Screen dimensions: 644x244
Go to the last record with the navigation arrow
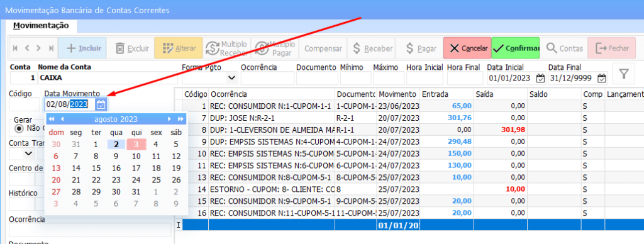[x=52, y=48]
